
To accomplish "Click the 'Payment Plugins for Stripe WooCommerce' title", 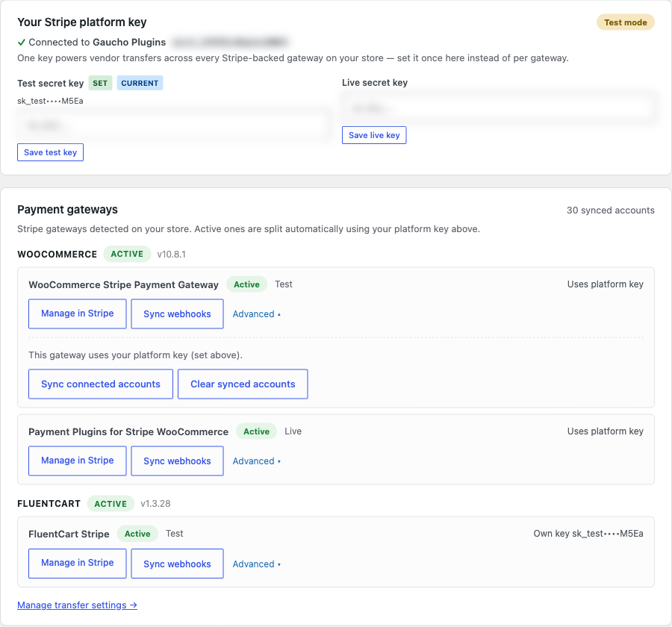I will tap(128, 431).
